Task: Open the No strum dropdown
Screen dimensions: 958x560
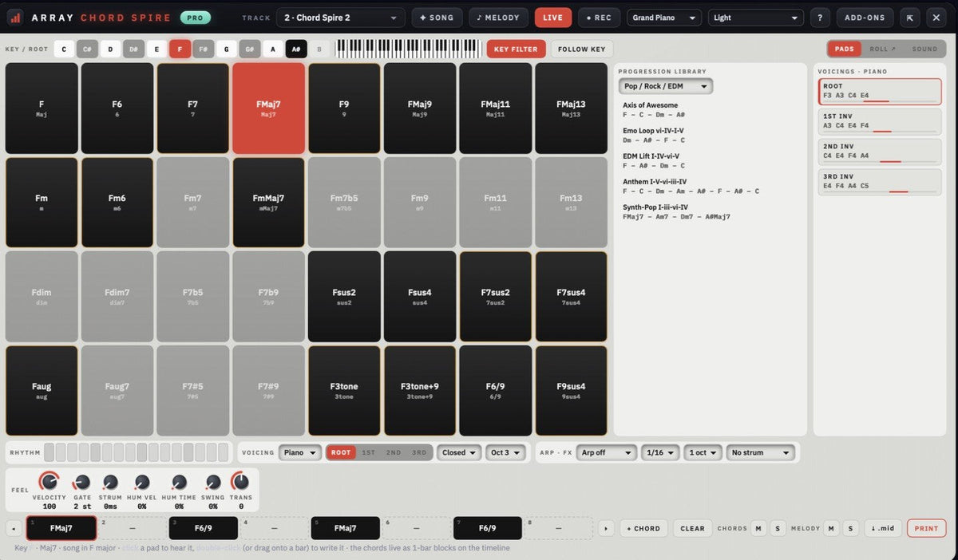Action: [x=761, y=452]
